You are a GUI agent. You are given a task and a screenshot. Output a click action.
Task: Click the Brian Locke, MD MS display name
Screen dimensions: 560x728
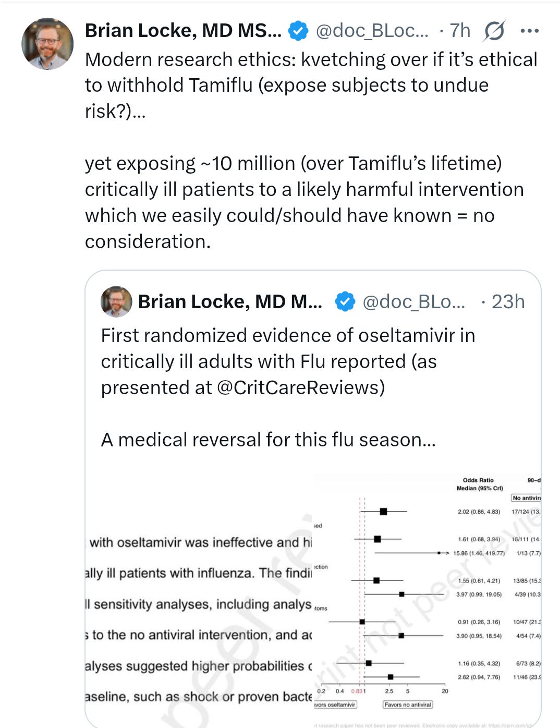pyautogui.click(x=183, y=31)
